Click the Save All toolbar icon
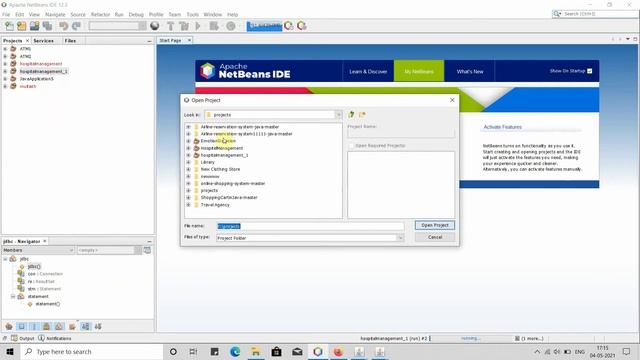This screenshot has width=640, height=360. 48,26
